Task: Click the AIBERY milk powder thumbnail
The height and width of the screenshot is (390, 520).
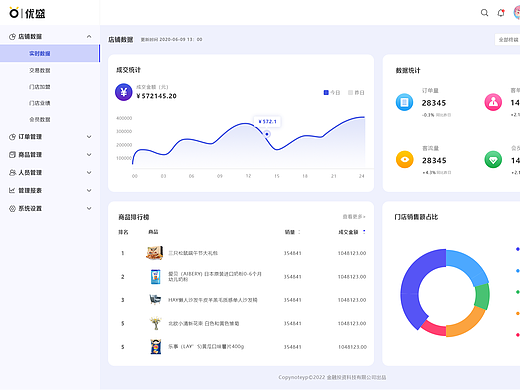Action: click(x=155, y=277)
